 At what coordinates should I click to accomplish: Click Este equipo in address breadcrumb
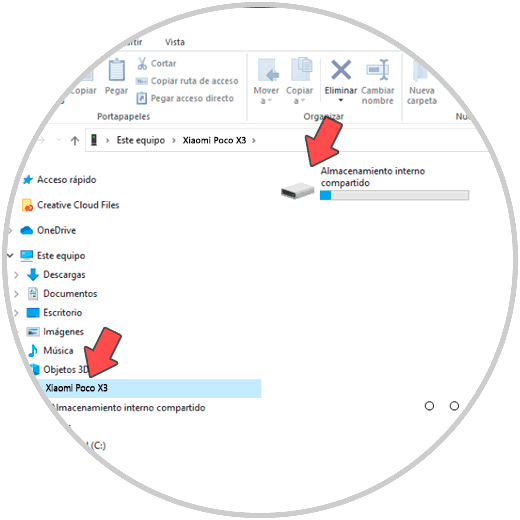141,140
